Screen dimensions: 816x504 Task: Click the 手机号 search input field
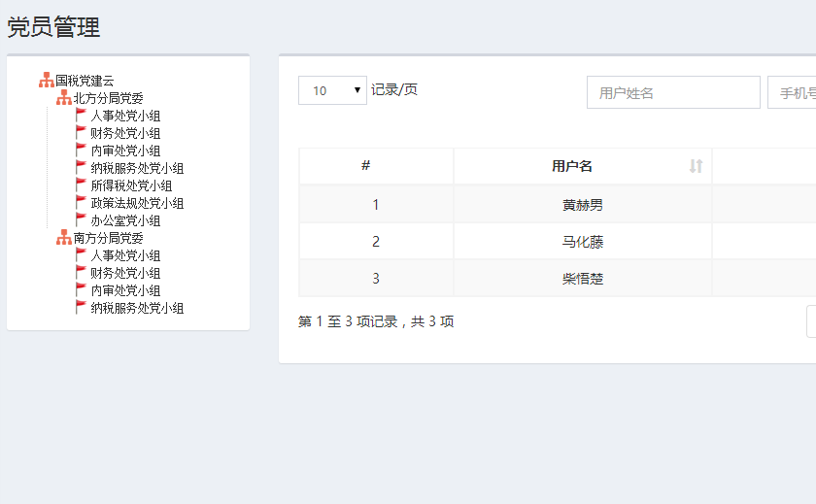(792, 92)
